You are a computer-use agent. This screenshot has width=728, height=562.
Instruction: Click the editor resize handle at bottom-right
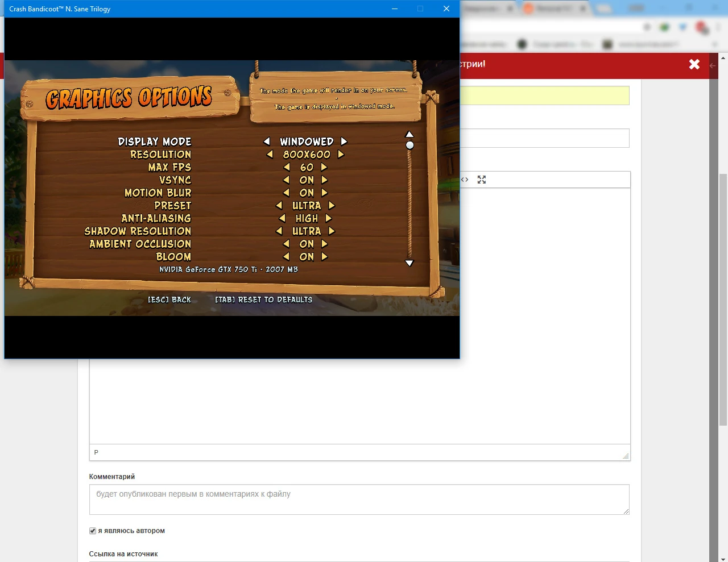tap(626, 456)
